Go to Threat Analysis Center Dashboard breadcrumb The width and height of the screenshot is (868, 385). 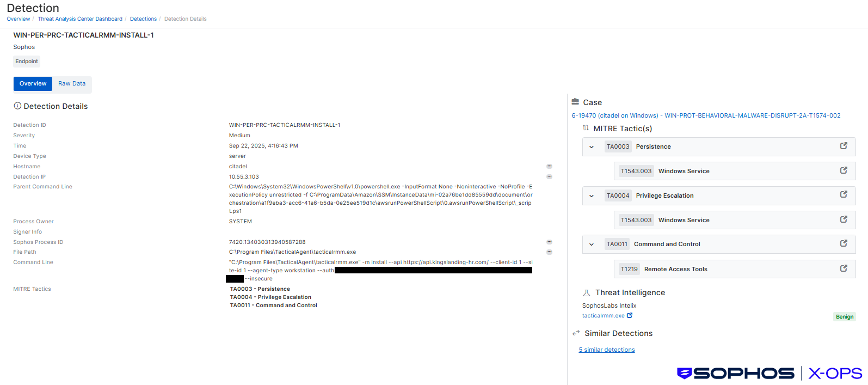80,19
